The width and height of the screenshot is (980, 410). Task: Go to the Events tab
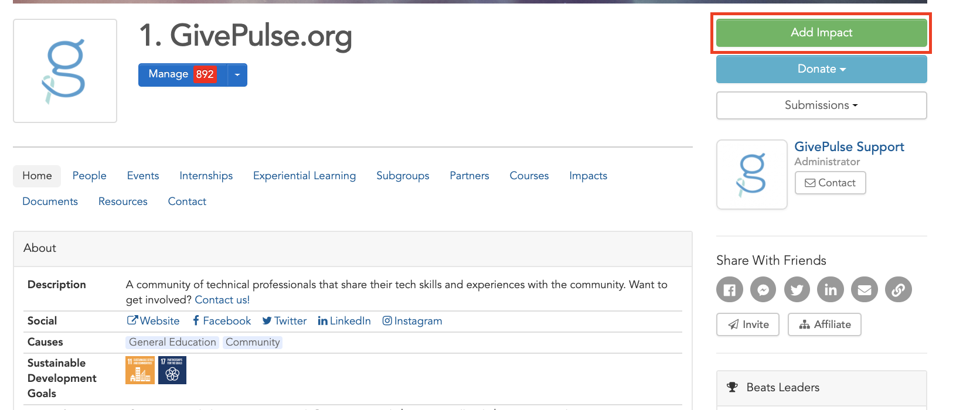pyautogui.click(x=143, y=176)
